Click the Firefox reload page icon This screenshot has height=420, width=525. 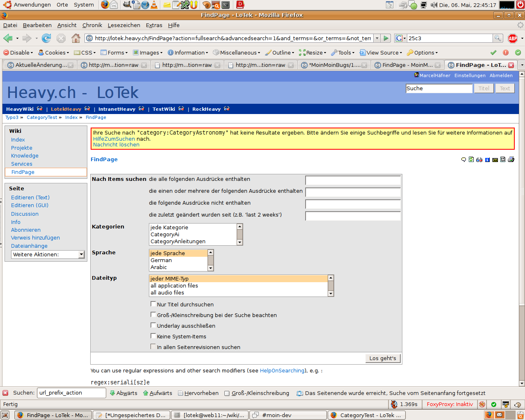pos(46,38)
